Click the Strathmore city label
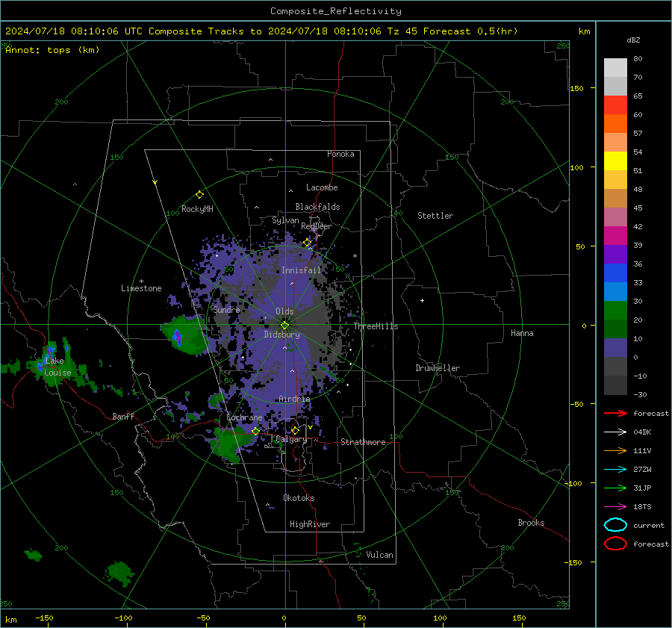The image size is (672, 628). point(363,442)
